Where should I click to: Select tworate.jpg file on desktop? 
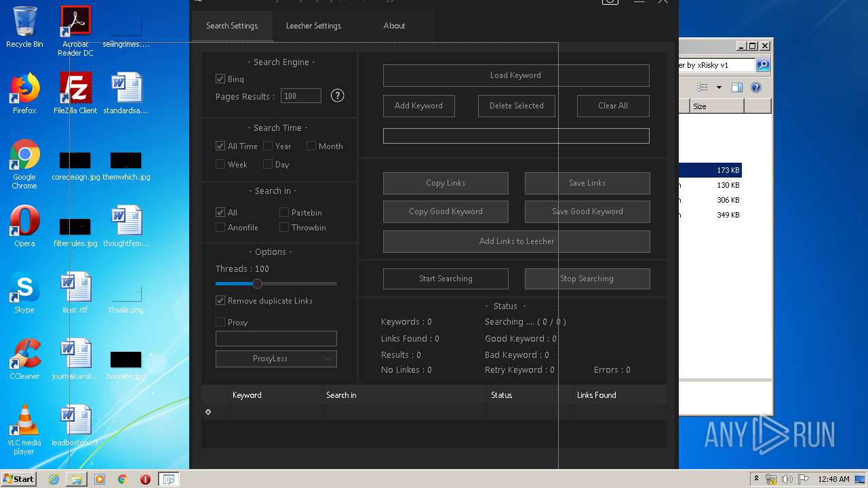tap(126, 366)
